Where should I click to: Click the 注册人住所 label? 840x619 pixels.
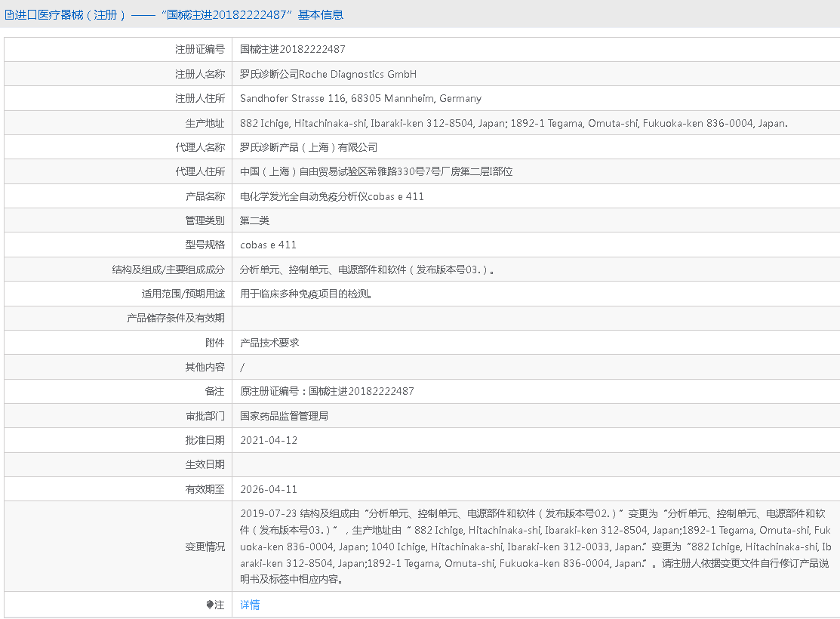click(200, 99)
